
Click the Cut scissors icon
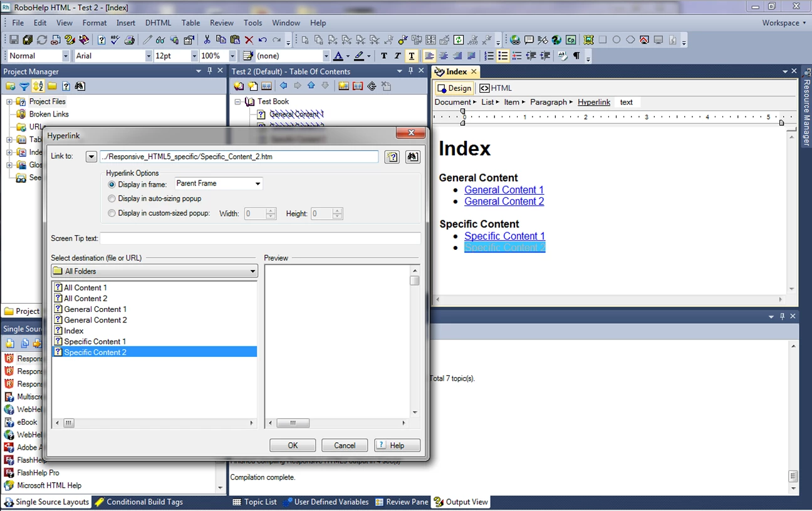coord(207,39)
